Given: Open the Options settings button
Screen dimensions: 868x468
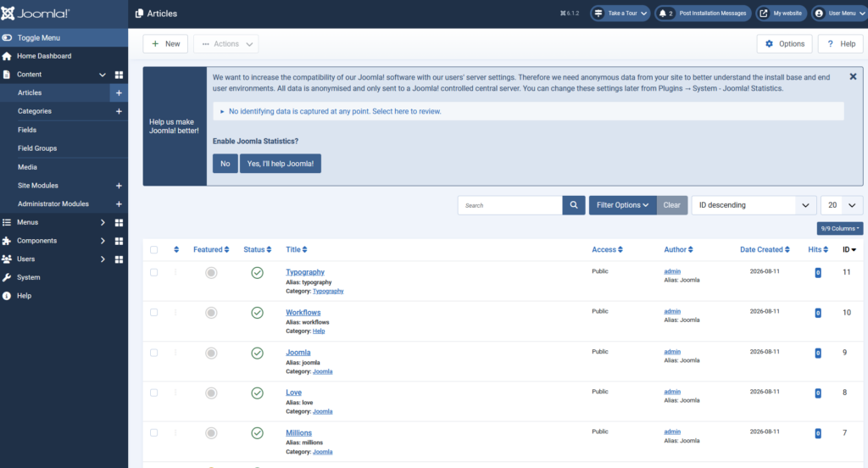Looking at the screenshot, I should pyautogui.click(x=784, y=44).
